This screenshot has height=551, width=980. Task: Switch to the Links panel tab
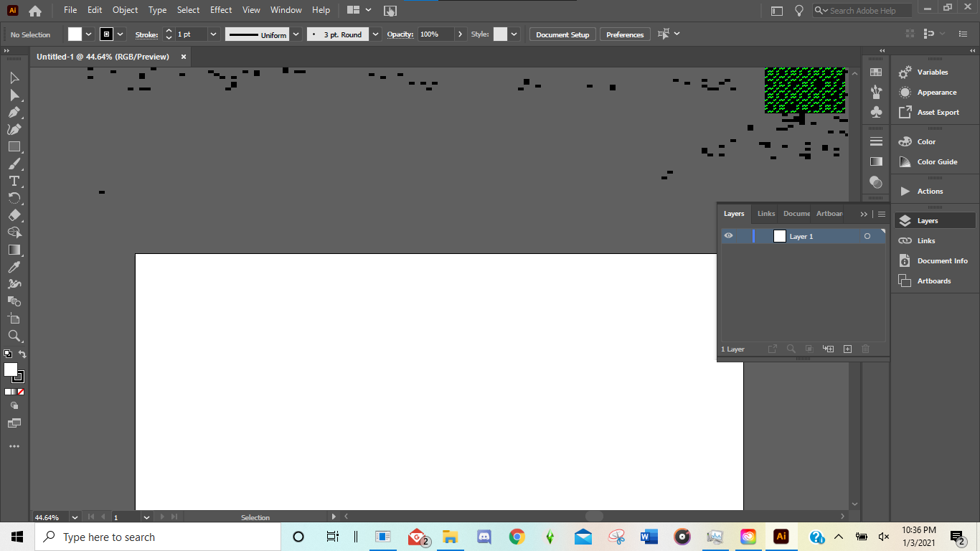pos(765,213)
